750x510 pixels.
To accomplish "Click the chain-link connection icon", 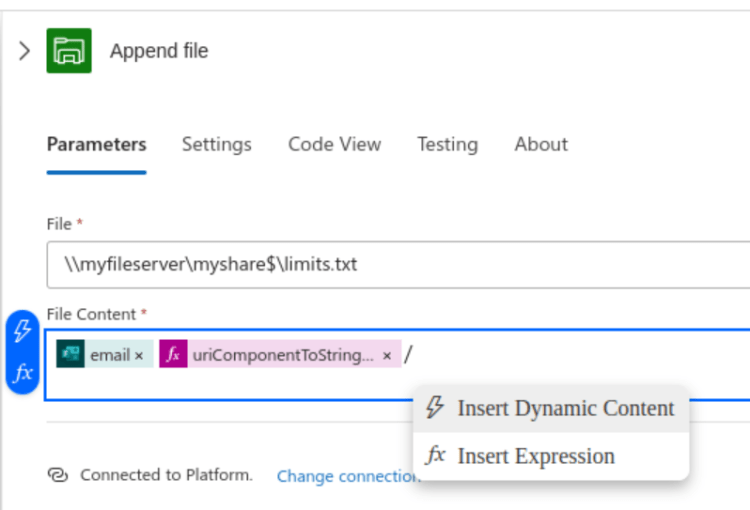I will [x=57, y=475].
